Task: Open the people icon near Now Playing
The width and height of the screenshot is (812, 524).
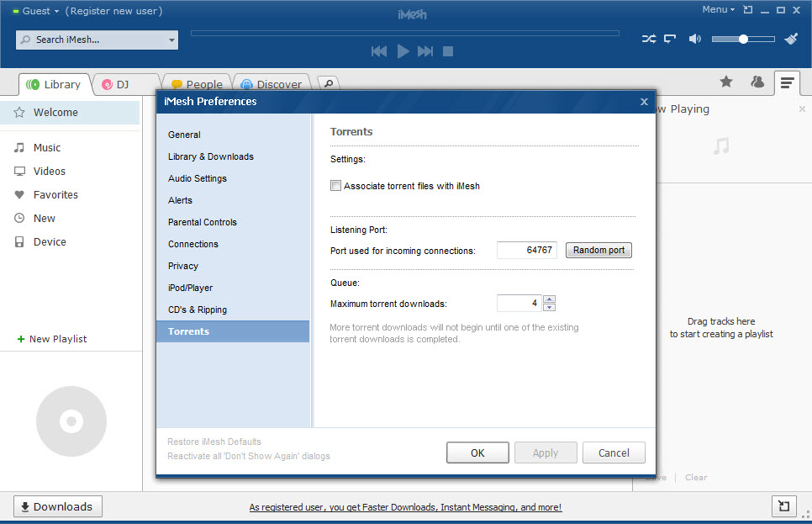Action: click(x=757, y=82)
